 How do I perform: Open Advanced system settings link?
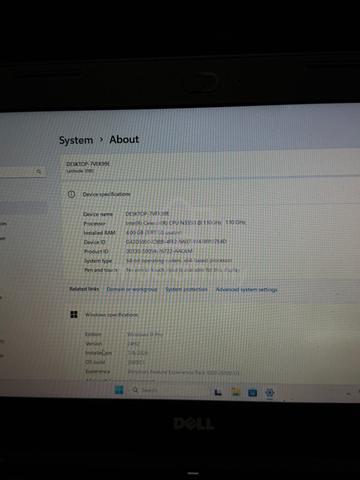[246, 290]
